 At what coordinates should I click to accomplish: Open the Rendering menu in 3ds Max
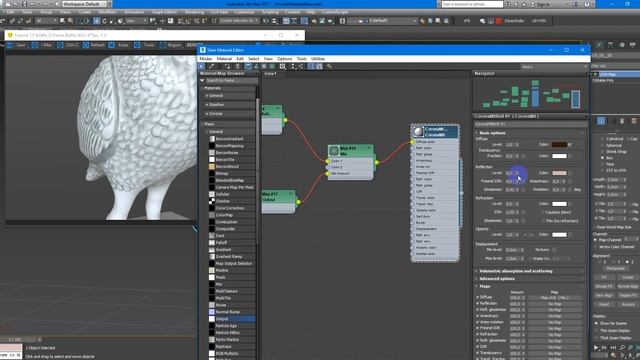[194, 12]
